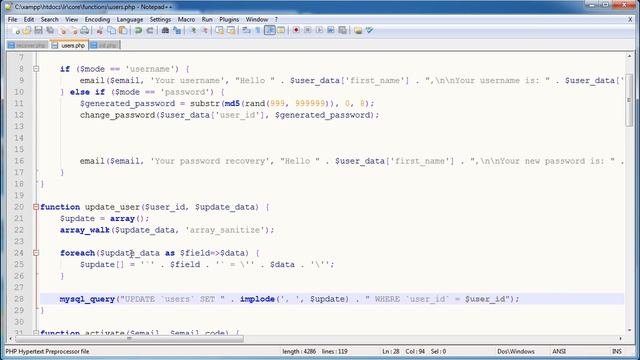
Task: Undo the last edit with the green arrow
Action: coord(138,31)
